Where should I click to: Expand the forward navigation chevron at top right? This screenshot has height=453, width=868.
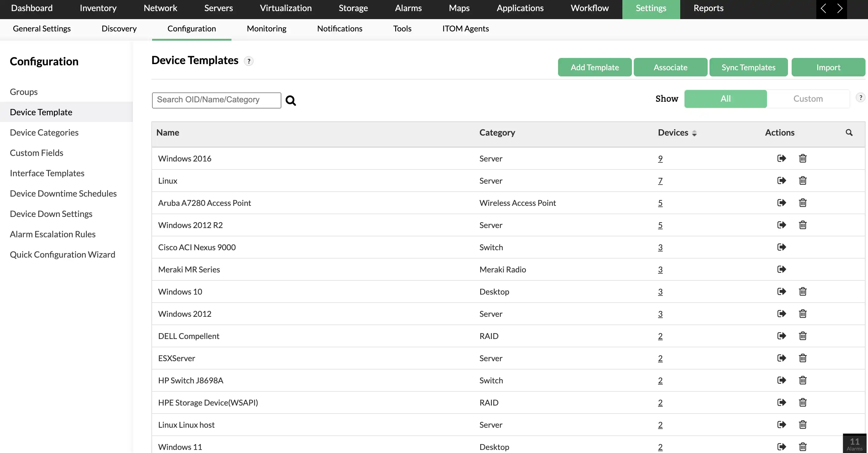[839, 8]
